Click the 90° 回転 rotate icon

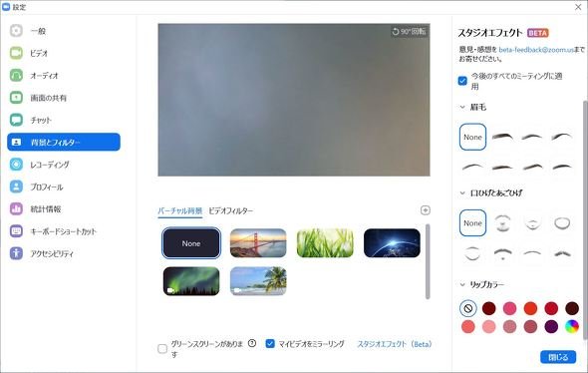(396, 32)
